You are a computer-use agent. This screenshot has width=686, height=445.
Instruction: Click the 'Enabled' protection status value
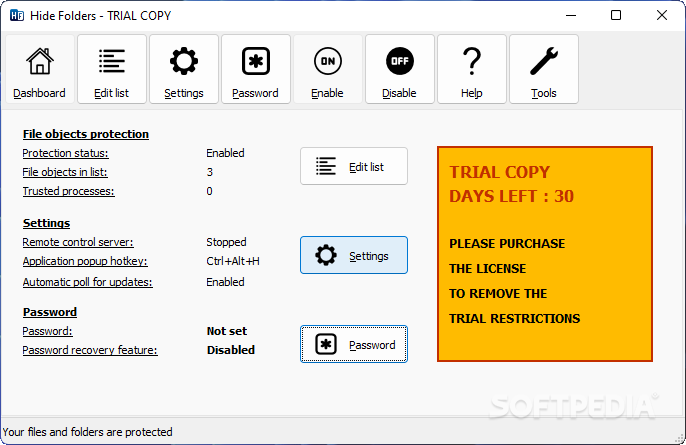pos(225,153)
